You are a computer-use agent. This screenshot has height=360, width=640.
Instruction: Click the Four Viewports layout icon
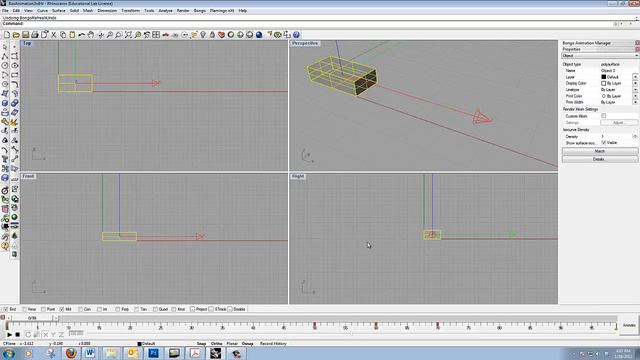pyautogui.click(x=156, y=35)
